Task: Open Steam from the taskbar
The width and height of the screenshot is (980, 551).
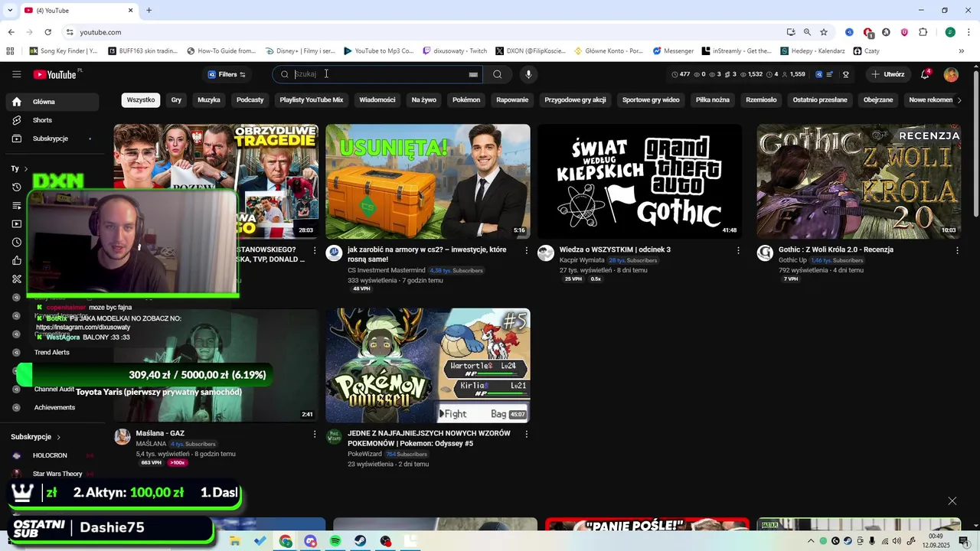Action: (360, 541)
